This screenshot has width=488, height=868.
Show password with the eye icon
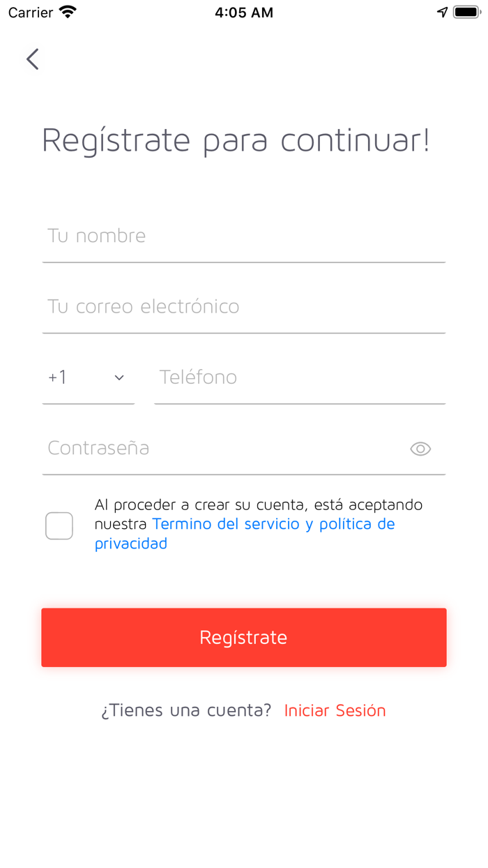coord(420,449)
